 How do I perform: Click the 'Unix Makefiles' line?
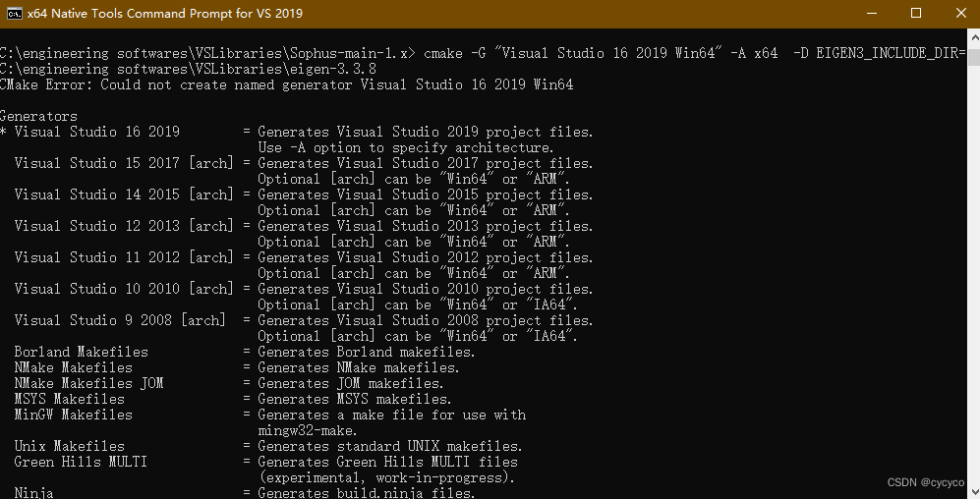click(70, 446)
